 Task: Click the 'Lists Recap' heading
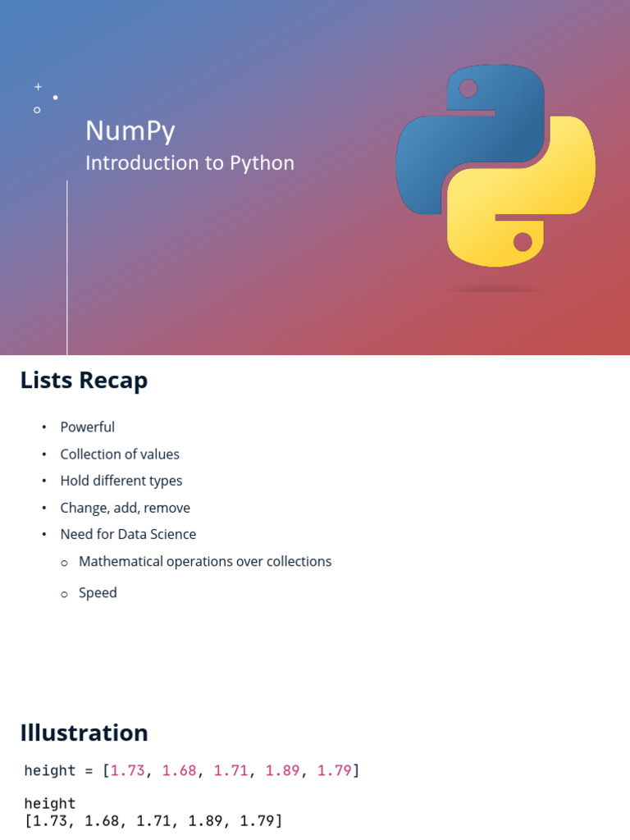coord(84,381)
